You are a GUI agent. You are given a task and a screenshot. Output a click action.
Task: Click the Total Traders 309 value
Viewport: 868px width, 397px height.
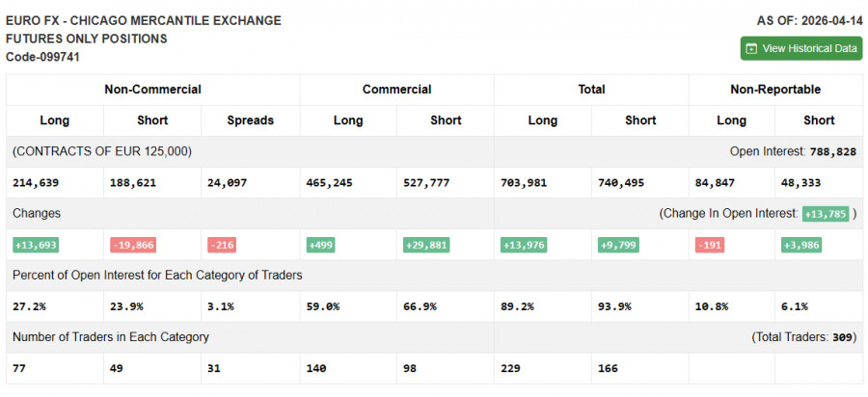842,337
